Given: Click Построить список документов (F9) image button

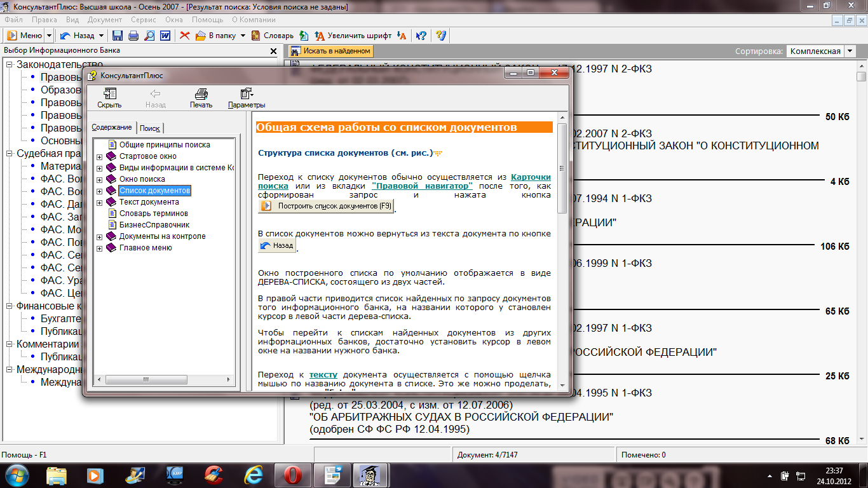Looking at the screenshot, I should [x=327, y=207].
